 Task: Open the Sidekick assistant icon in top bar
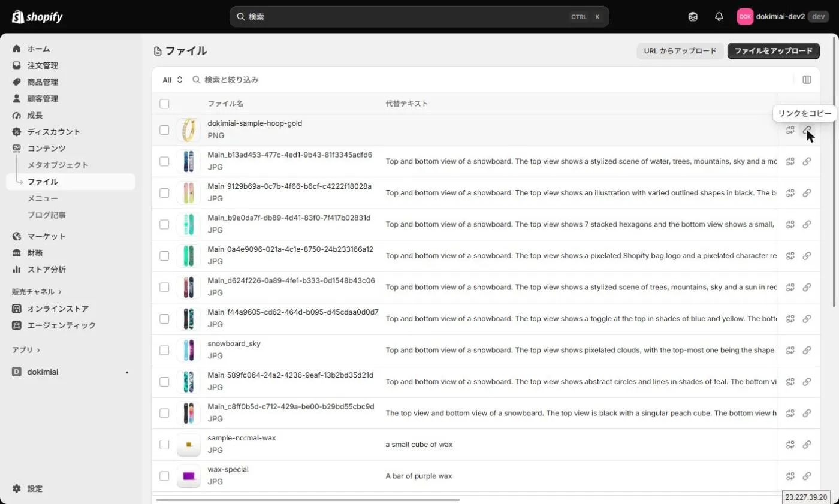click(x=693, y=17)
